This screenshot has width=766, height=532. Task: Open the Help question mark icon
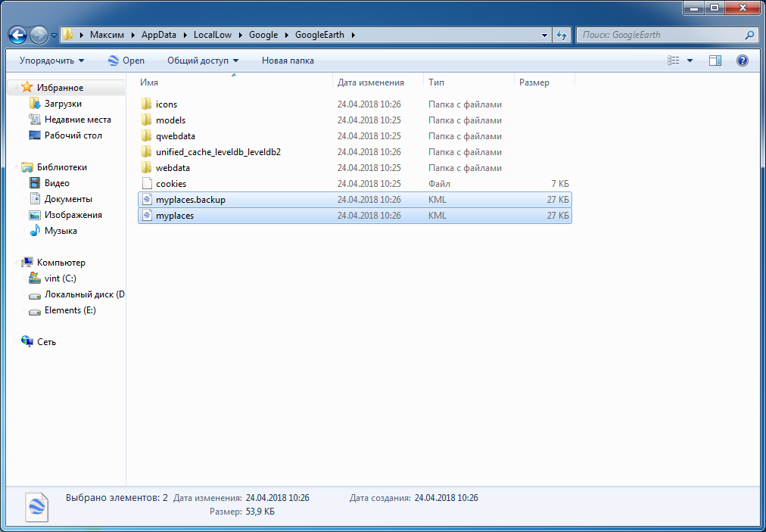(x=743, y=61)
